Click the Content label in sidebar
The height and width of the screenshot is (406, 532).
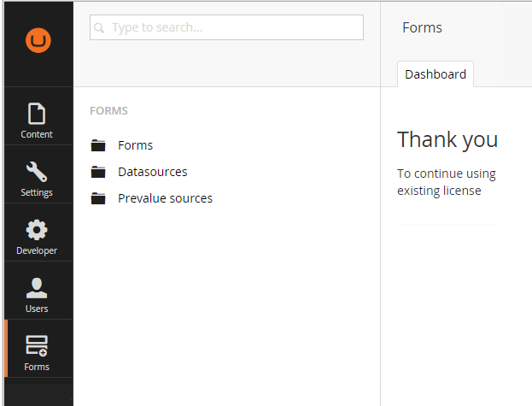point(37,134)
